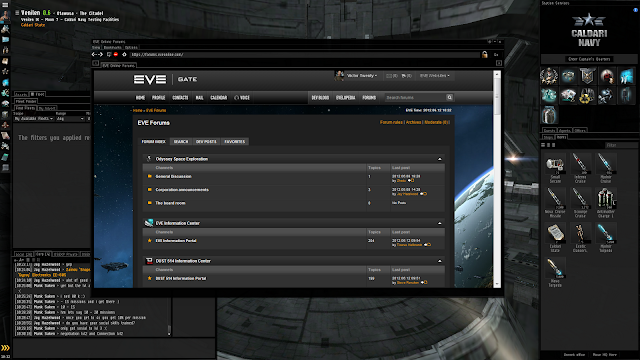
Task: Open the browser View menu
Action: tap(96, 48)
